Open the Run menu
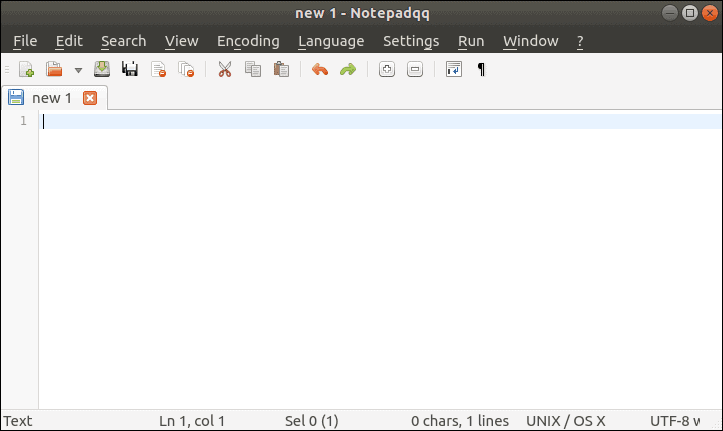 pyautogui.click(x=471, y=41)
